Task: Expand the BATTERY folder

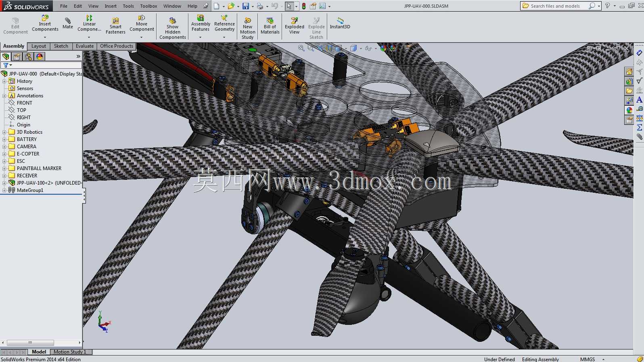Action: pyautogui.click(x=4, y=139)
